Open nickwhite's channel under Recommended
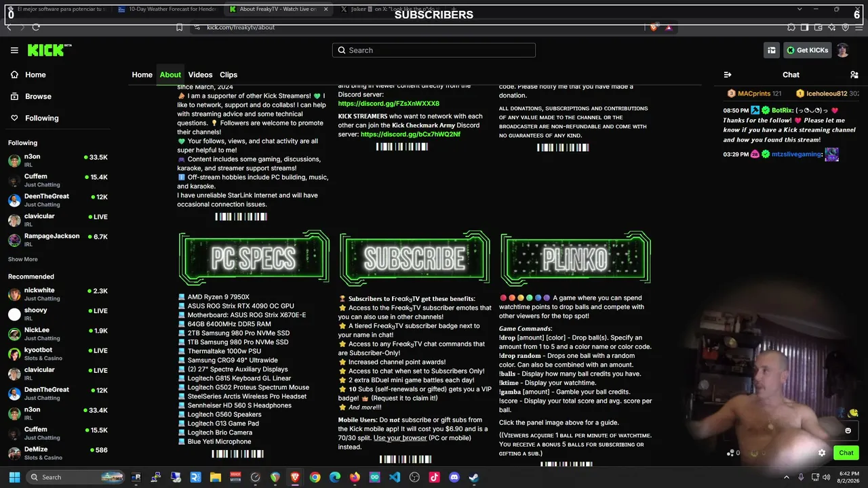The image size is (868, 488). [x=58, y=293]
